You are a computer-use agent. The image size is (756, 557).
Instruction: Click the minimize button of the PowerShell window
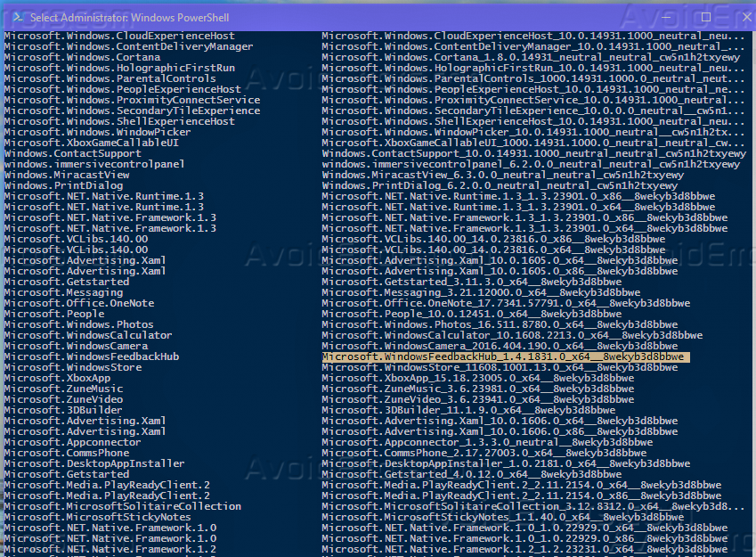666,17
